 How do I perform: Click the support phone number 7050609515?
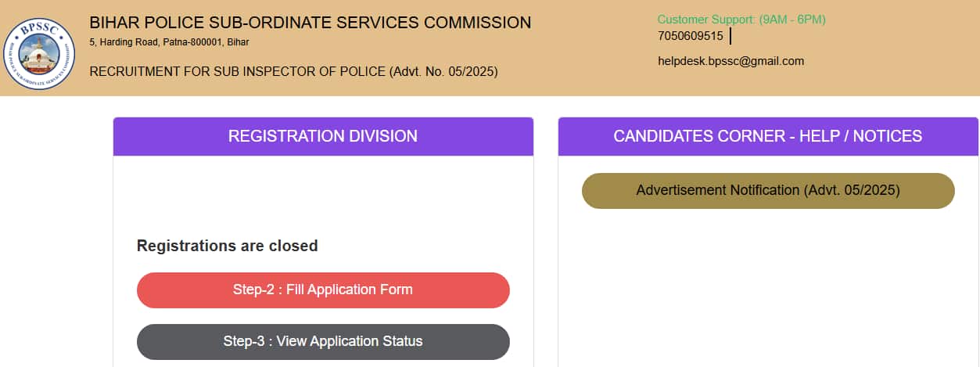[x=691, y=36]
